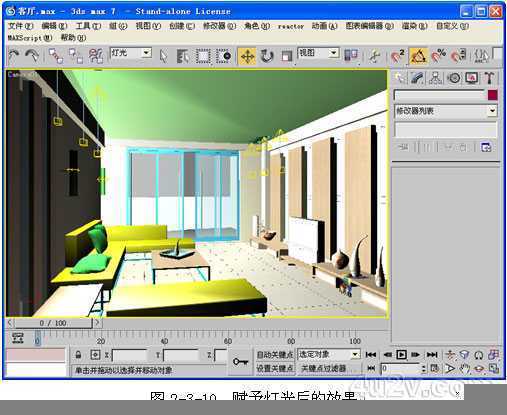The height and width of the screenshot is (415, 507).
Task: Open the 文件(F) menu
Action: (20, 26)
